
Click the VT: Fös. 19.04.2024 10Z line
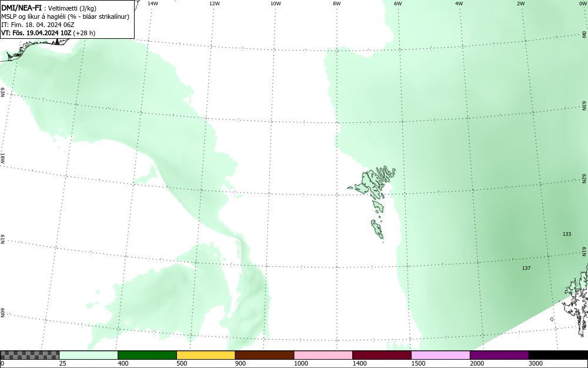48,33
